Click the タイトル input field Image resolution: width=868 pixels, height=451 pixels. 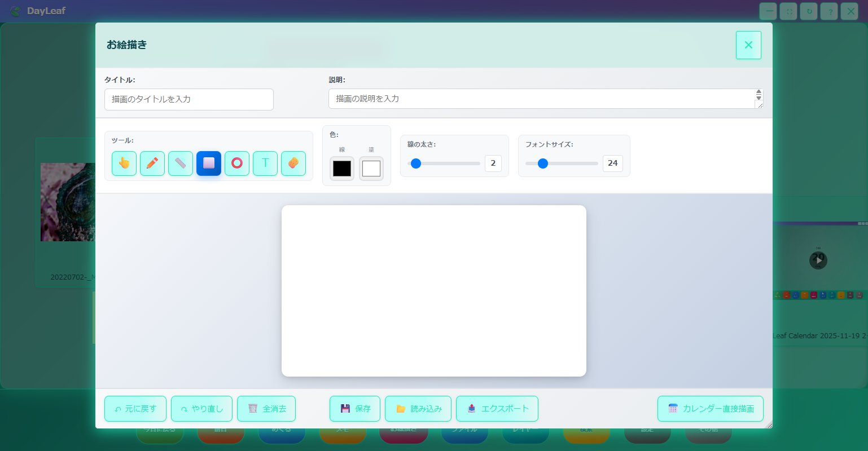coord(189,99)
